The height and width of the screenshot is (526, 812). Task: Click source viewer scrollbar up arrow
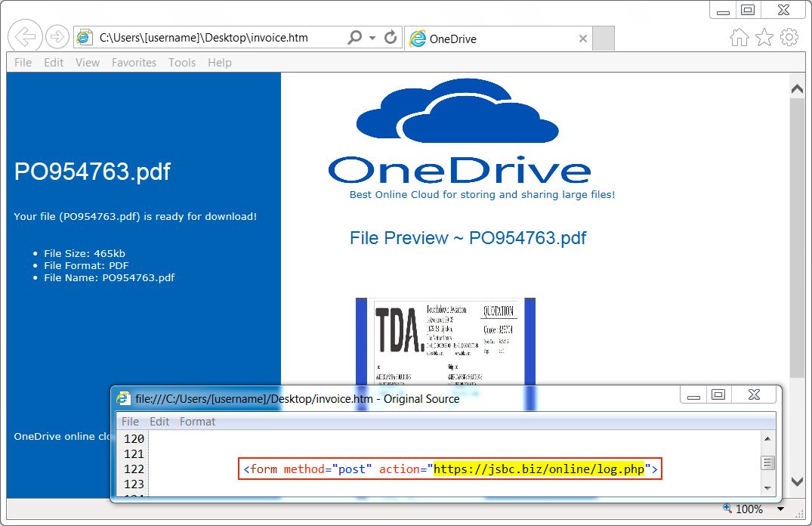(767, 439)
